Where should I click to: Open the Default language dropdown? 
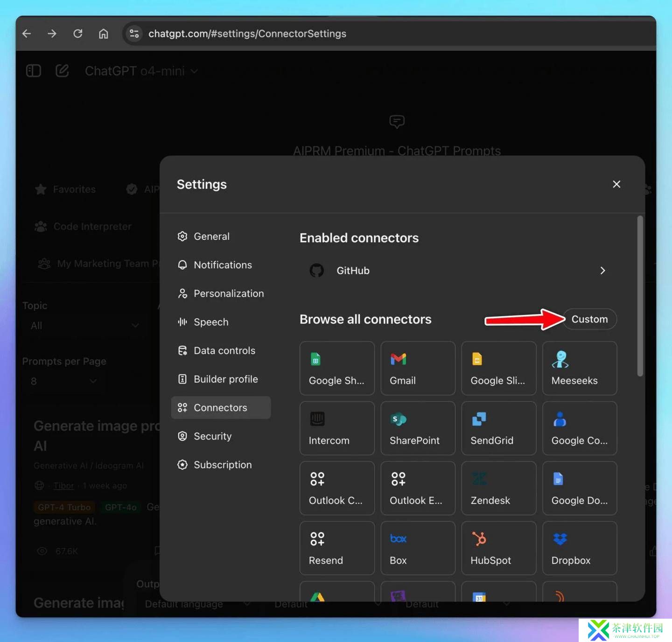coord(198,604)
